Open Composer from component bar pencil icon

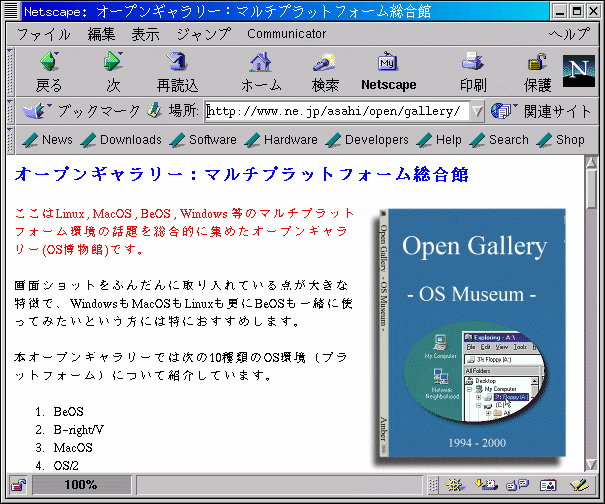(579, 485)
